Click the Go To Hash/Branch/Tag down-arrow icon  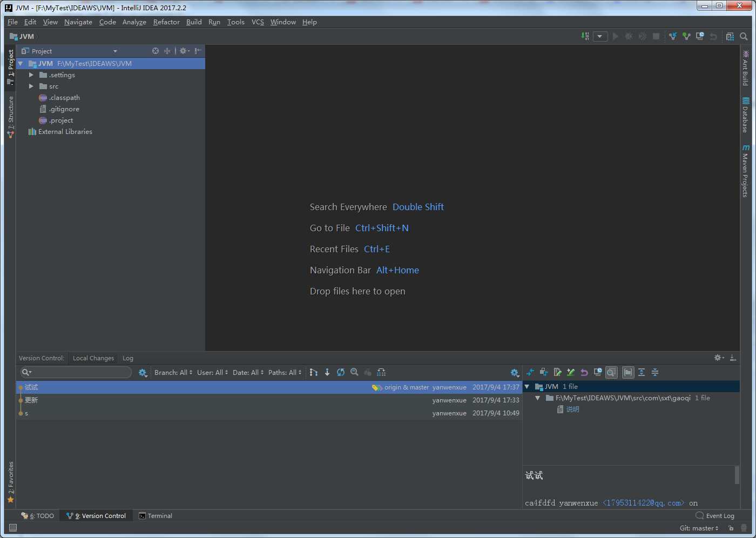pos(327,372)
